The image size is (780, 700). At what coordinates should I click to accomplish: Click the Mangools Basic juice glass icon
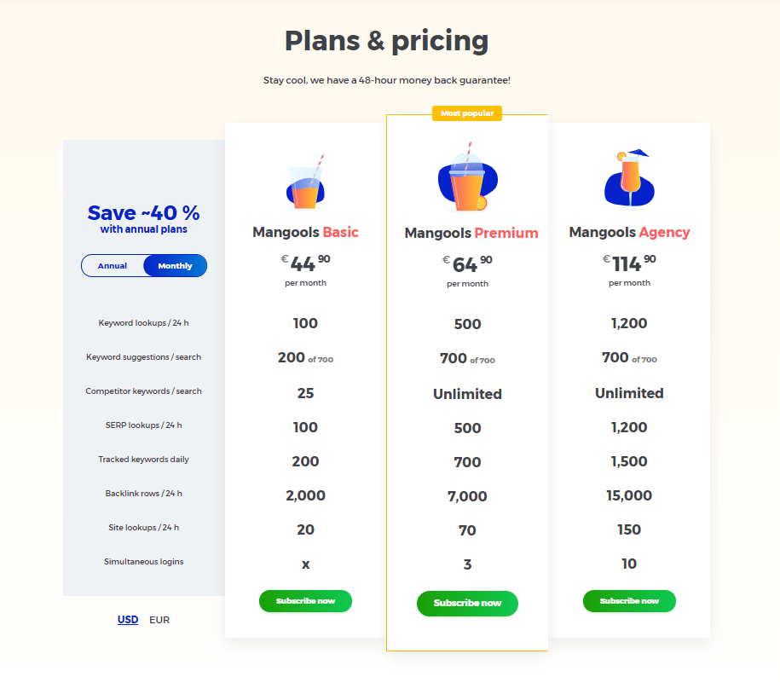pyautogui.click(x=305, y=182)
